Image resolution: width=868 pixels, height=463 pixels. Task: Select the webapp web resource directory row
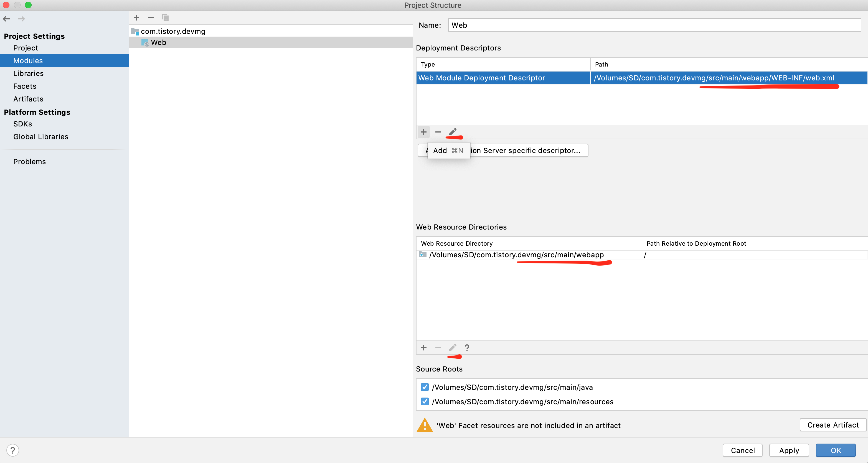coord(516,255)
